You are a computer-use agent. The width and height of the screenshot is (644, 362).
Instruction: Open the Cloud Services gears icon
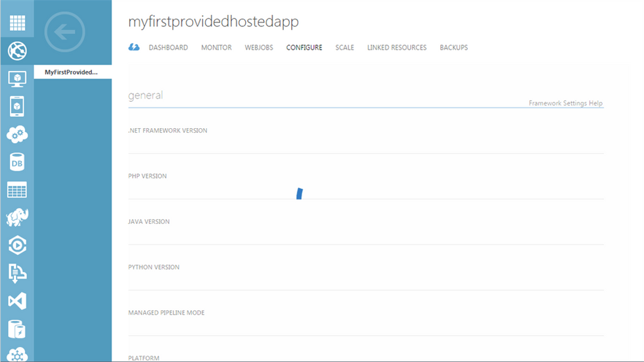(x=17, y=134)
